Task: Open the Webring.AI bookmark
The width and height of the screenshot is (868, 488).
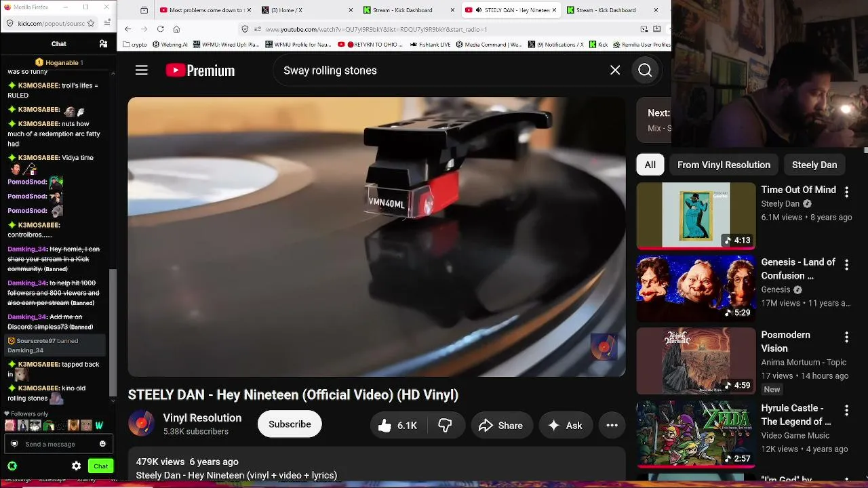Action: [170, 45]
